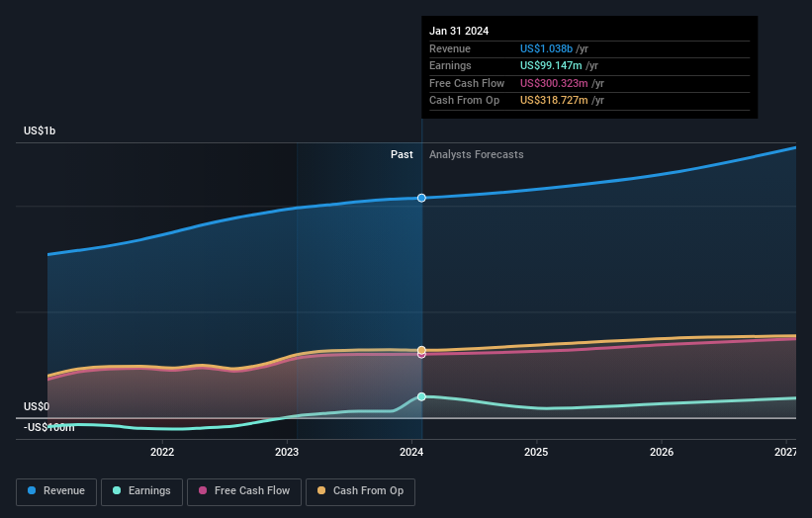Click the US$99.147m earnings value
Screen dimensions: 812x518
(551, 65)
